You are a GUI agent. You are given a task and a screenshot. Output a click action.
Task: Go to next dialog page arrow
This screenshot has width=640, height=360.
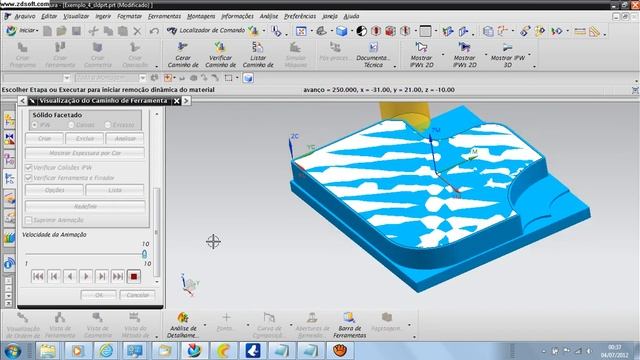pos(186,101)
